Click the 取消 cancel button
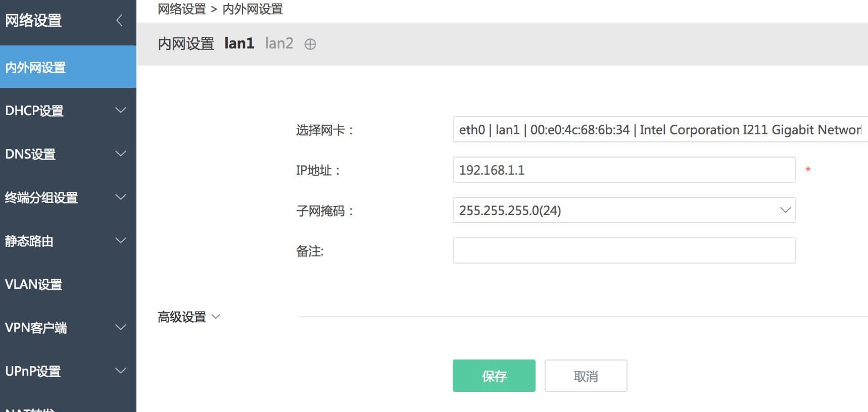868x412 pixels. tap(586, 376)
